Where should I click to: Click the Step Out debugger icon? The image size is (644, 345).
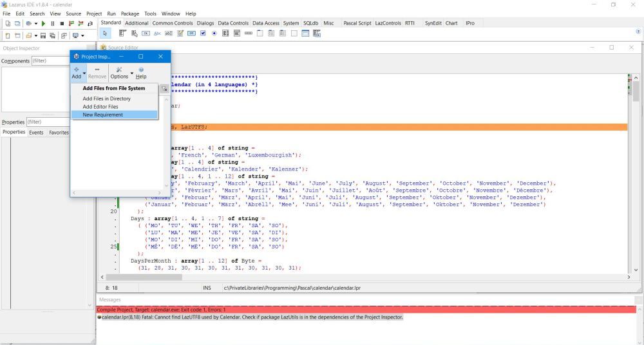(x=90, y=23)
